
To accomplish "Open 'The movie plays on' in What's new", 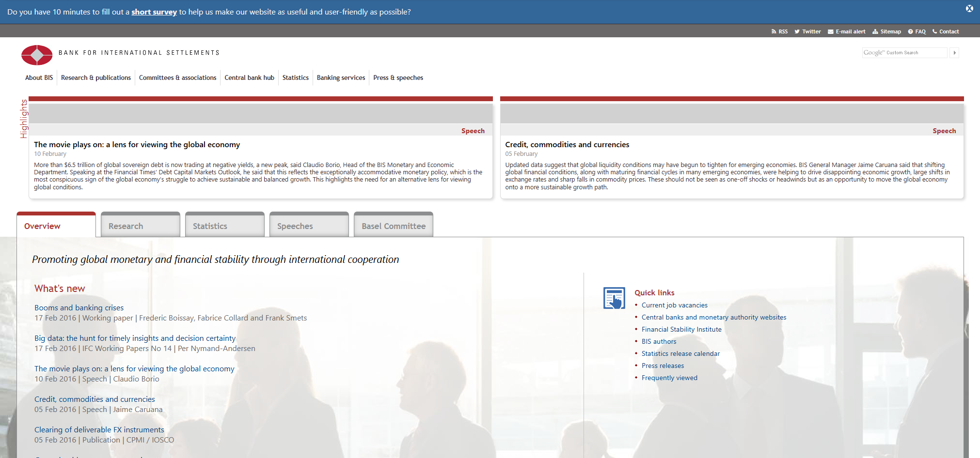I will point(134,368).
